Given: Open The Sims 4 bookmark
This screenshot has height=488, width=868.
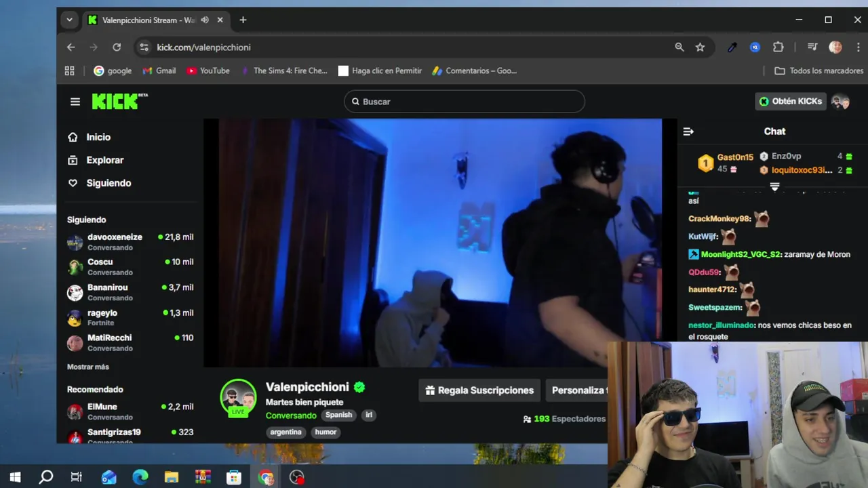Looking at the screenshot, I should pos(284,70).
